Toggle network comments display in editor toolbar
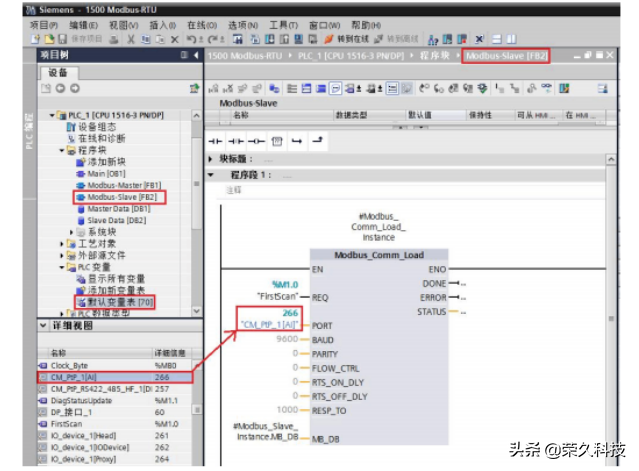The height and width of the screenshot is (471, 639). 335,88
